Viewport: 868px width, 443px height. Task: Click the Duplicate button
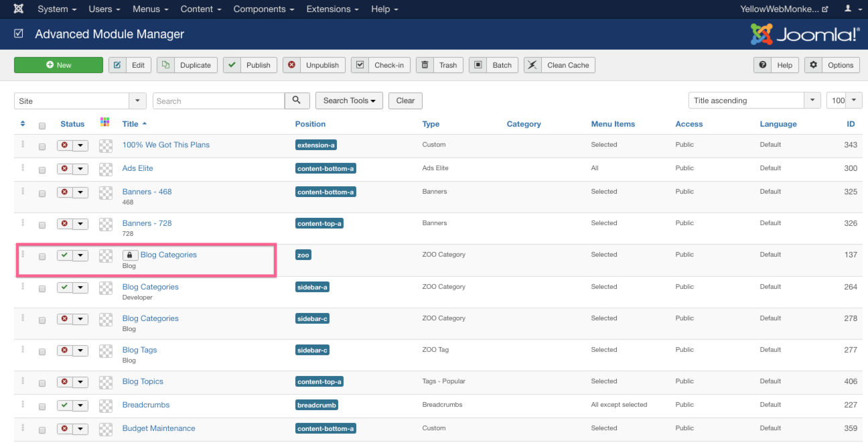point(187,65)
